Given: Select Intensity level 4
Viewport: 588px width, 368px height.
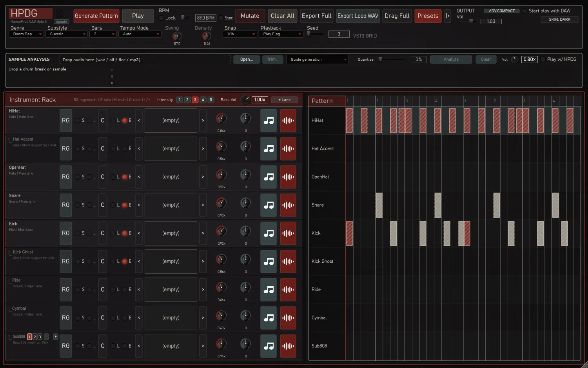Looking at the screenshot, I should click(203, 100).
